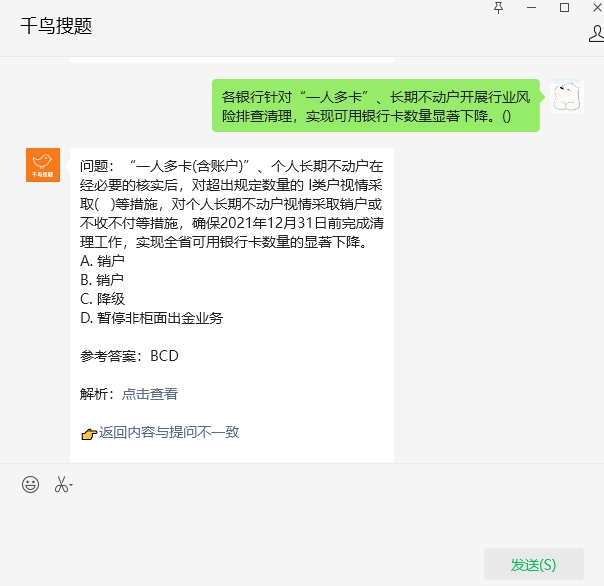
Task: Select the green sent question bubble
Action: pyautogui.click(x=376, y=106)
